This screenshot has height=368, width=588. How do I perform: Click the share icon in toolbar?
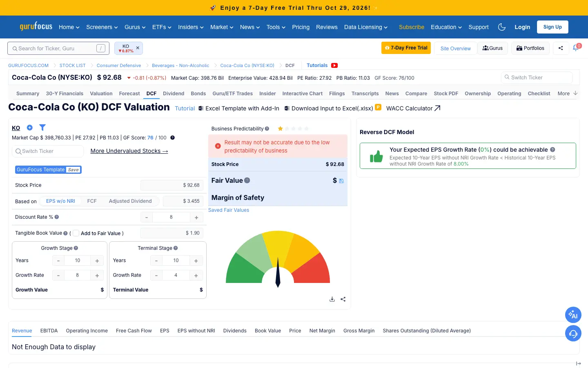(x=561, y=48)
